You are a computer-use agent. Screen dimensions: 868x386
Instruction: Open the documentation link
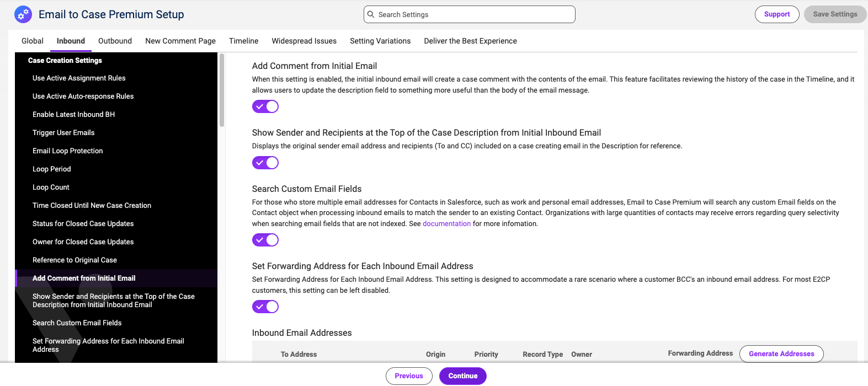pyautogui.click(x=446, y=224)
